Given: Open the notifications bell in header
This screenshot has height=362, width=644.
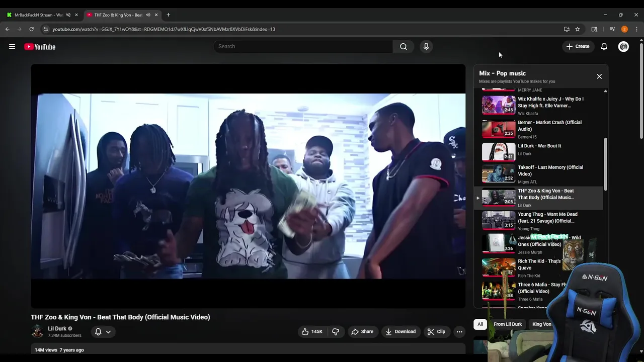Looking at the screenshot, I should coord(604,46).
